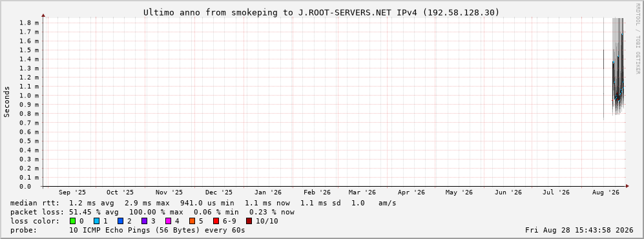
Task: Click the Aug '26 x-axis label
Action: pyautogui.click(x=605, y=192)
